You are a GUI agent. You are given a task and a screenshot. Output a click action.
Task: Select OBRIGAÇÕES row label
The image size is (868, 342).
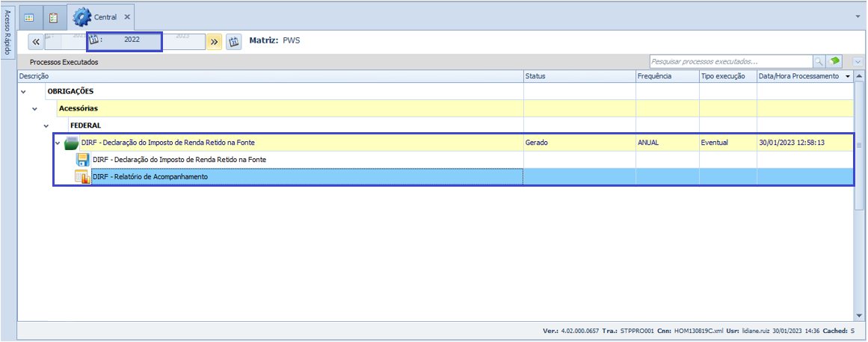pyautogui.click(x=70, y=91)
